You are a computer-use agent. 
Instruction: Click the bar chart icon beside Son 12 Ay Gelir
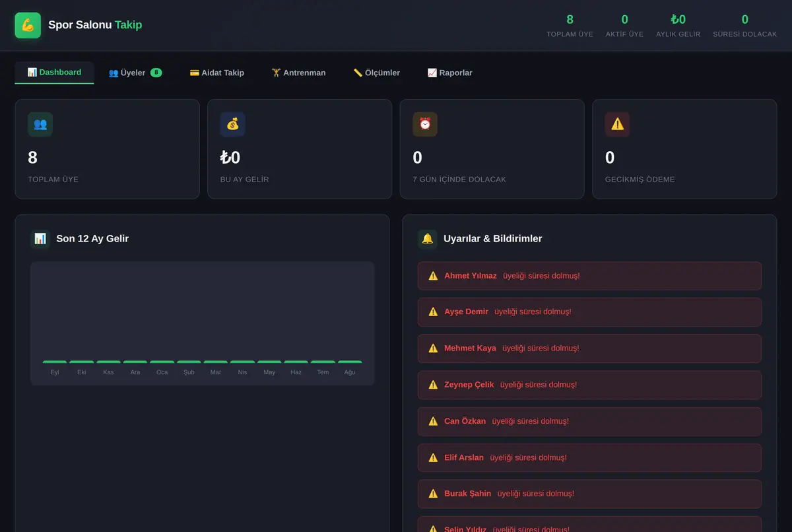(40, 239)
